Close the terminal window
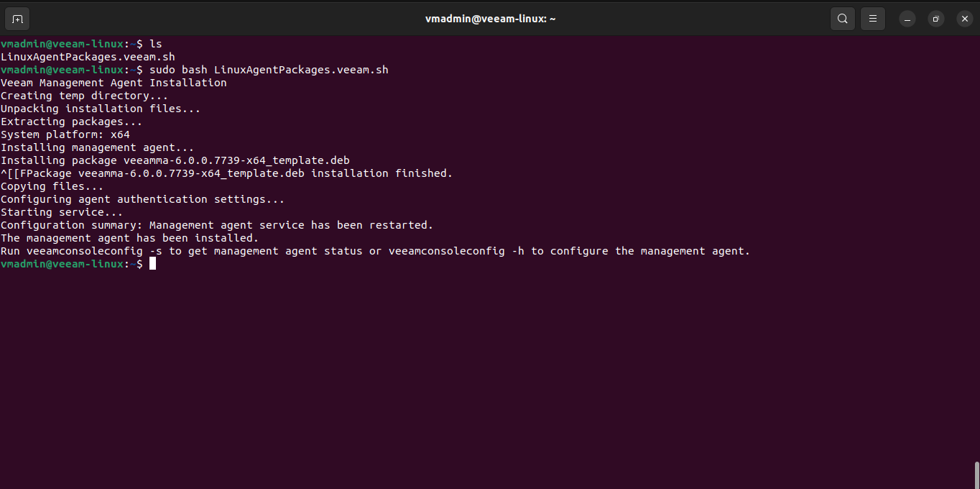Image resolution: width=980 pixels, height=489 pixels. (x=965, y=19)
